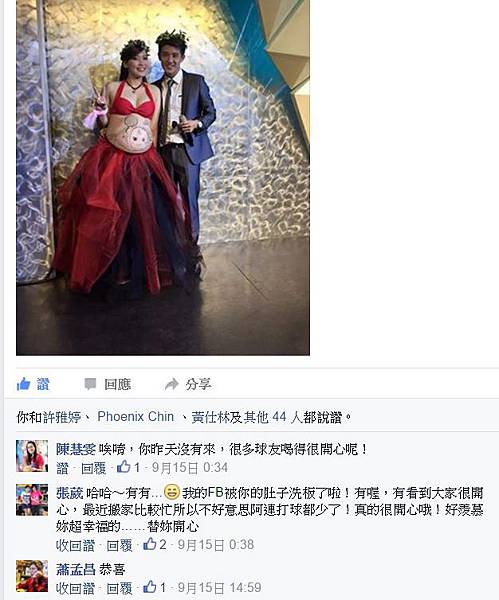Screen dimensions: 499x600
Task: Click the 9月15日 0:34 comment timestamp
Action: pyautogui.click(x=190, y=468)
